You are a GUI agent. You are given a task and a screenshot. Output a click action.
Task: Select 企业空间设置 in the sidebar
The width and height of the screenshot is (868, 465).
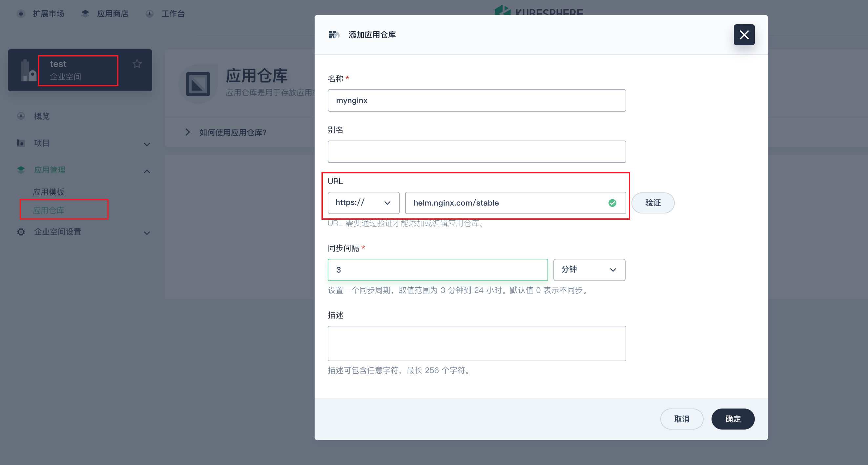coord(58,232)
